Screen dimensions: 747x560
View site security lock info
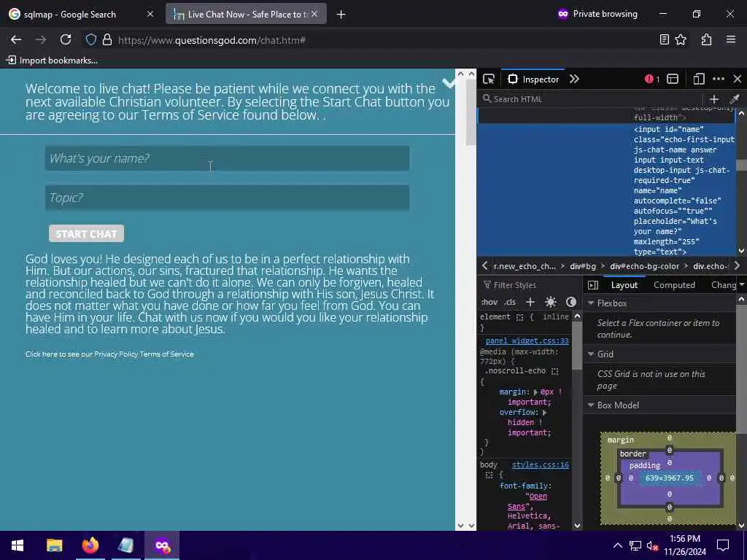tap(107, 40)
